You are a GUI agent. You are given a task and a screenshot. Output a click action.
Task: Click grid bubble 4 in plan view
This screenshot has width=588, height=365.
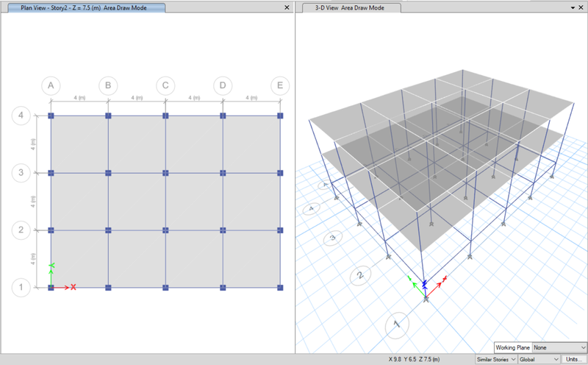21,116
